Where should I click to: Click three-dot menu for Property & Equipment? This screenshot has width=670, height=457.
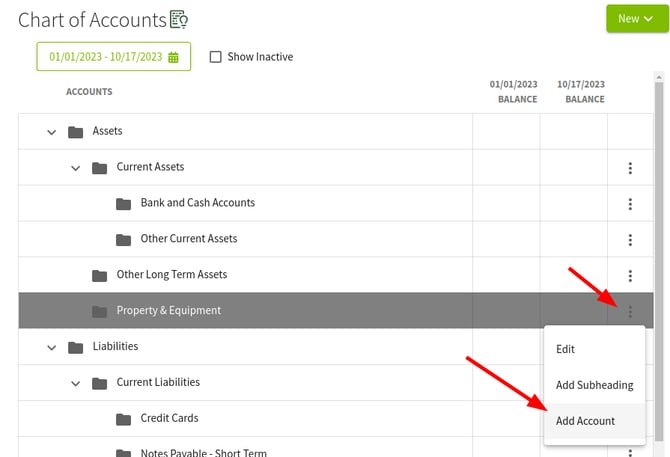pyautogui.click(x=630, y=312)
